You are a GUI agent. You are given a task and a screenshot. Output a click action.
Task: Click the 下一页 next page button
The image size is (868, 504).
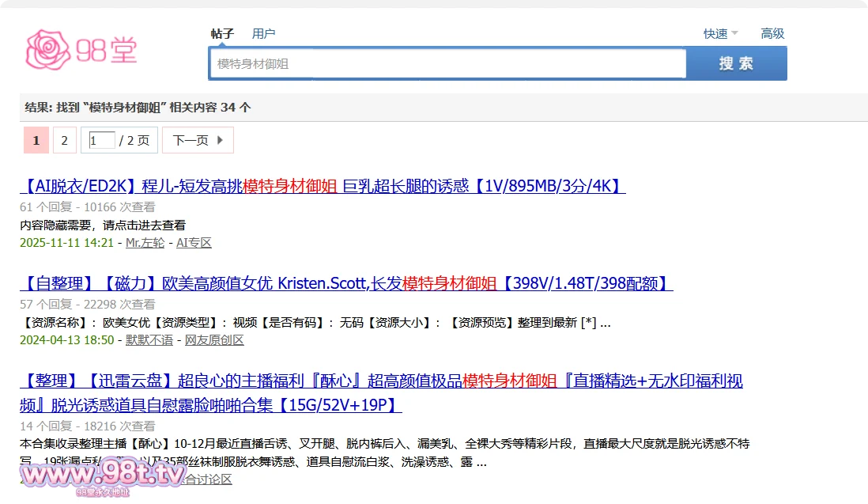(x=191, y=141)
